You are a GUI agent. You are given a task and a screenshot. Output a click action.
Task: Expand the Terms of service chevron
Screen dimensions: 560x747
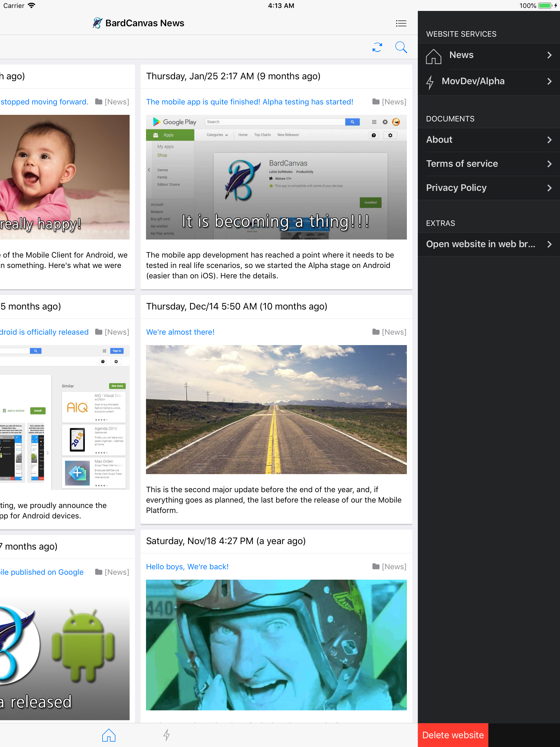pyautogui.click(x=549, y=164)
